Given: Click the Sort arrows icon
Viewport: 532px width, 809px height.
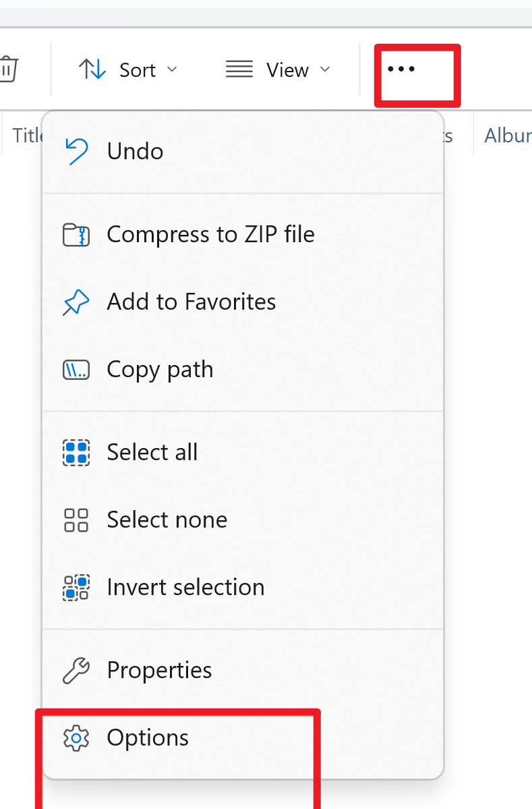Looking at the screenshot, I should click(x=92, y=69).
